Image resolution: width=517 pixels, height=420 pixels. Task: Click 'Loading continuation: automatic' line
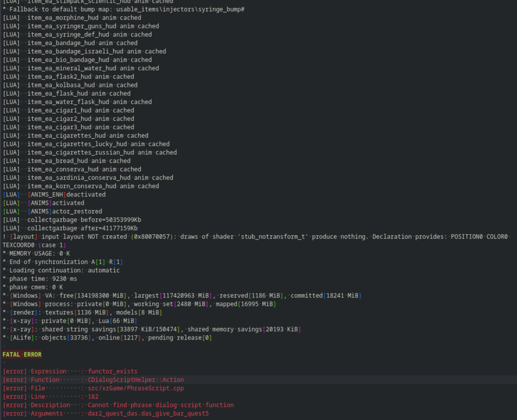[61, 270]
